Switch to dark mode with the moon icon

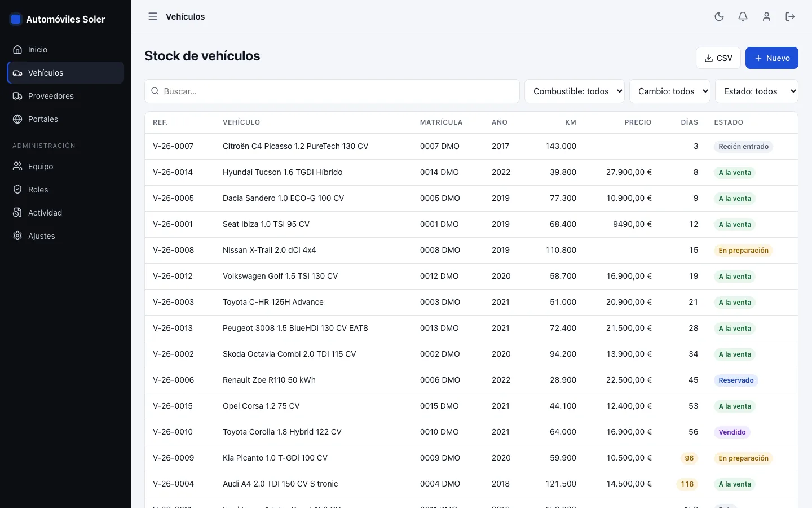pyautogui.click(x=719, y=17)
